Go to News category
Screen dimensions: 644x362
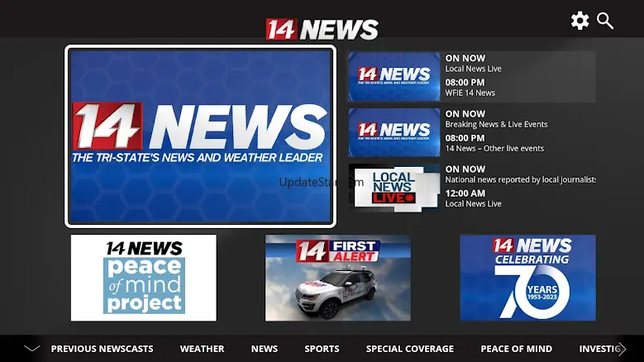265,349
